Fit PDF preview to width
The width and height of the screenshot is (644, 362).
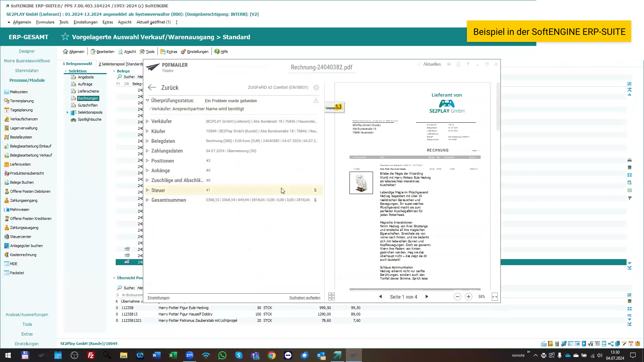coord(495,297)
